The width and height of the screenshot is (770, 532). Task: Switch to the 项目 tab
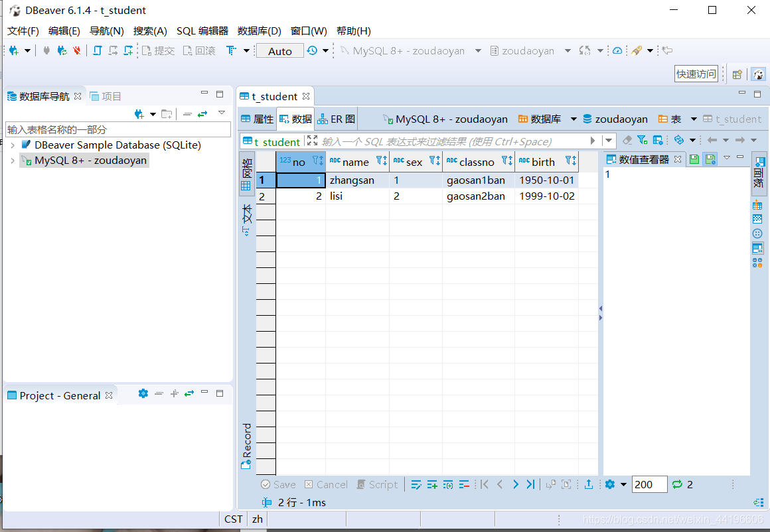pyautogui.click(x=106, y=96)
